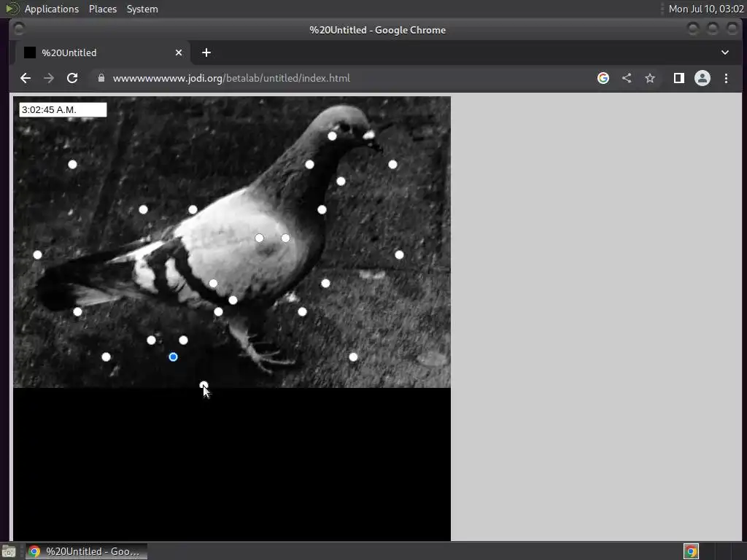Select radio button under the mouse cursor
The height and width of the screenshot is (560, 747).
point(204,385)
